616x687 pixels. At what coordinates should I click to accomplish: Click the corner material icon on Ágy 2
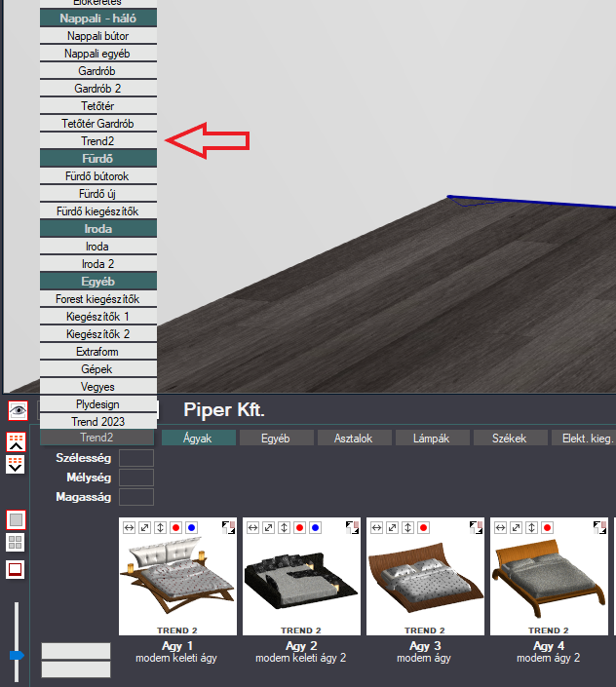click(x=352, y=527)
